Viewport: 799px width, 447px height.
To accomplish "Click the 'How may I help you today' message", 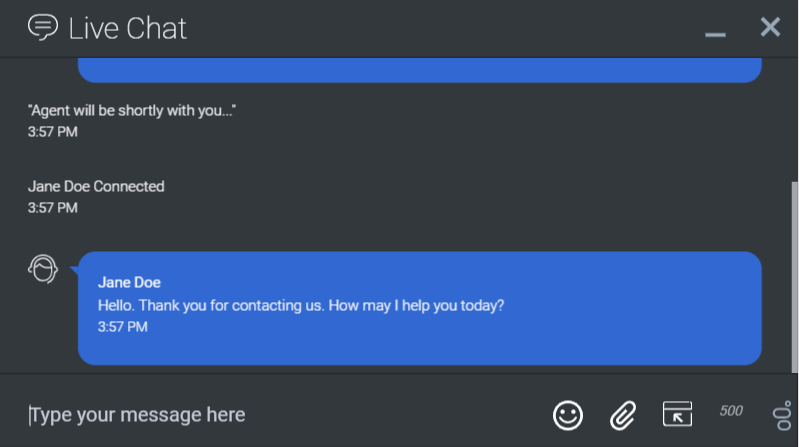I will [x=300, y=305].
